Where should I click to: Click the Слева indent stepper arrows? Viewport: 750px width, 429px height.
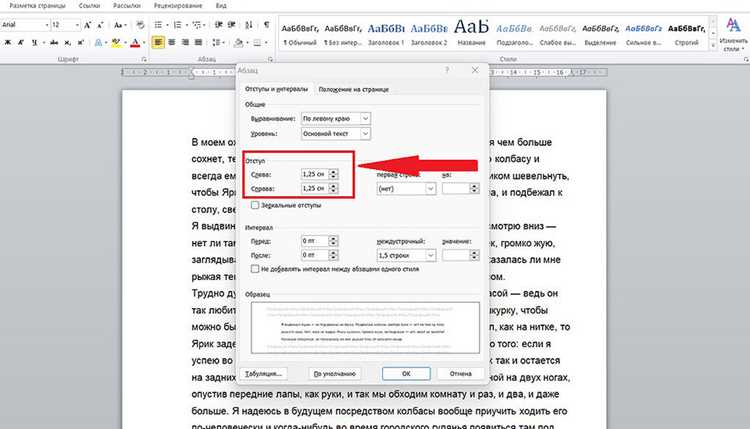point(333,174)
